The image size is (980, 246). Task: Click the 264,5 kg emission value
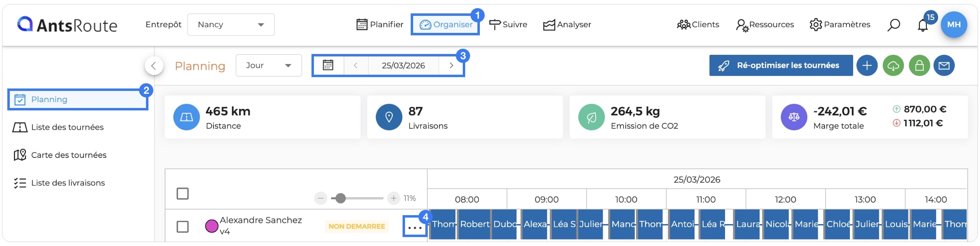pos(636,111)
